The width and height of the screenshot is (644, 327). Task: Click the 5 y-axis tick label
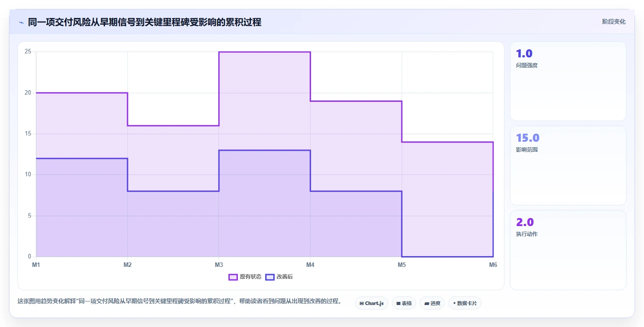(x=30, y=216)
